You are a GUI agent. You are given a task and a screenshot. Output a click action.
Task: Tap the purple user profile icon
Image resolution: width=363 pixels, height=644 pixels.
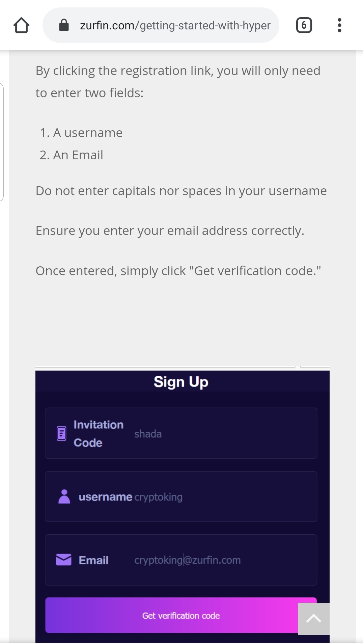tap(64, 497)
